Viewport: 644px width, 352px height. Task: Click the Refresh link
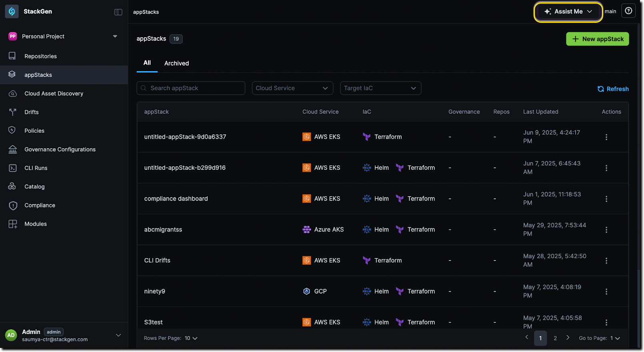613,89
